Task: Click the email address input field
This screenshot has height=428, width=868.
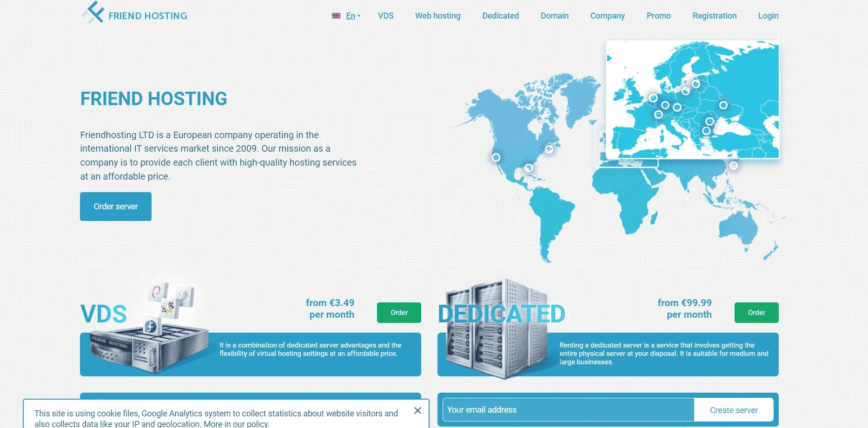Action: (567, 409)
